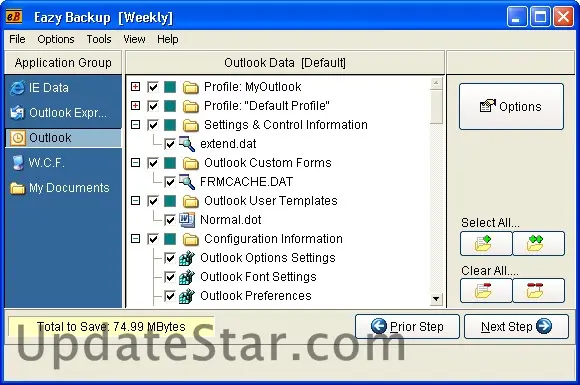Select the W.C.F. application group
580x385 pixels.
(x=63, y=163)
